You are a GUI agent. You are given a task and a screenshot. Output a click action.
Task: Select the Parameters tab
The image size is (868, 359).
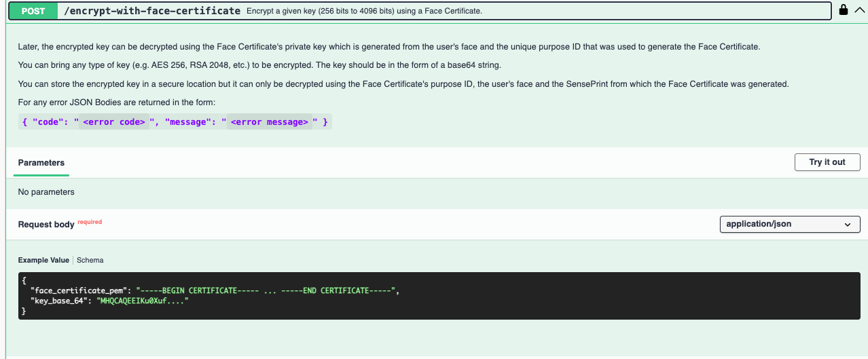point(41,163)
